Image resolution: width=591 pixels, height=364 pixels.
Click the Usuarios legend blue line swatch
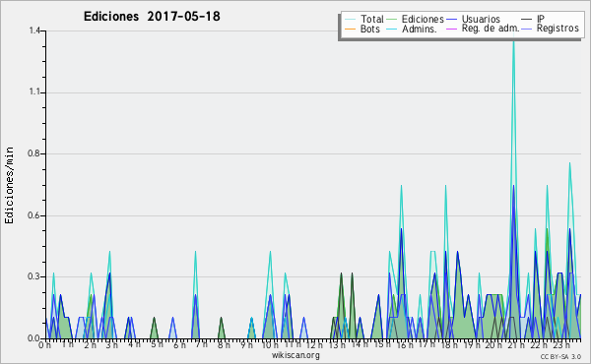click(x=451, y=20)
